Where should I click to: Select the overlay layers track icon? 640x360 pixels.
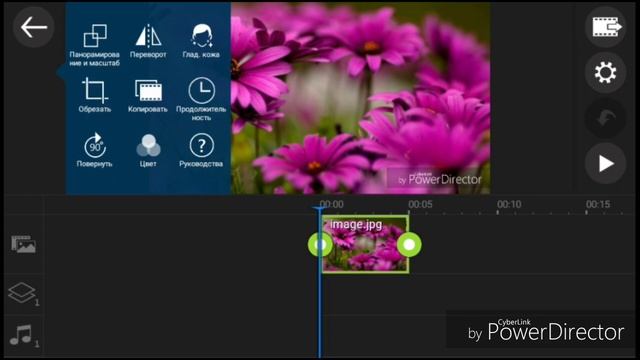(x=23, y=293)
